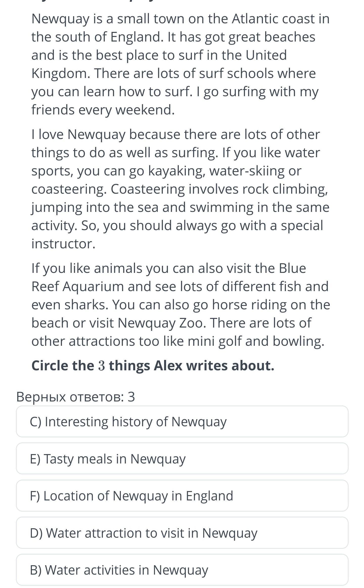This screenshot has height=588, width=364.
Task: Click the word "instructor" ending the second paragraph
Action: (63, 244)
